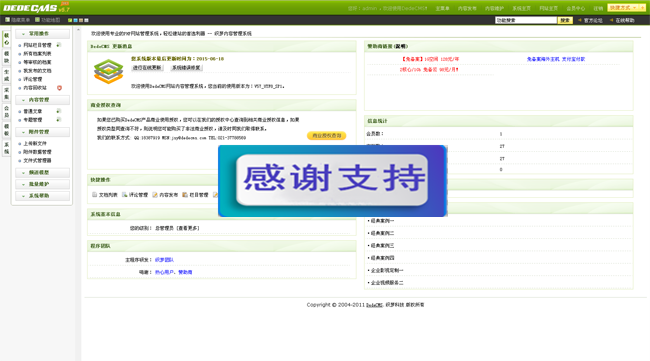Expand the 系统帮助 menu section
This screenshot has width=650, height=361.
42,196
